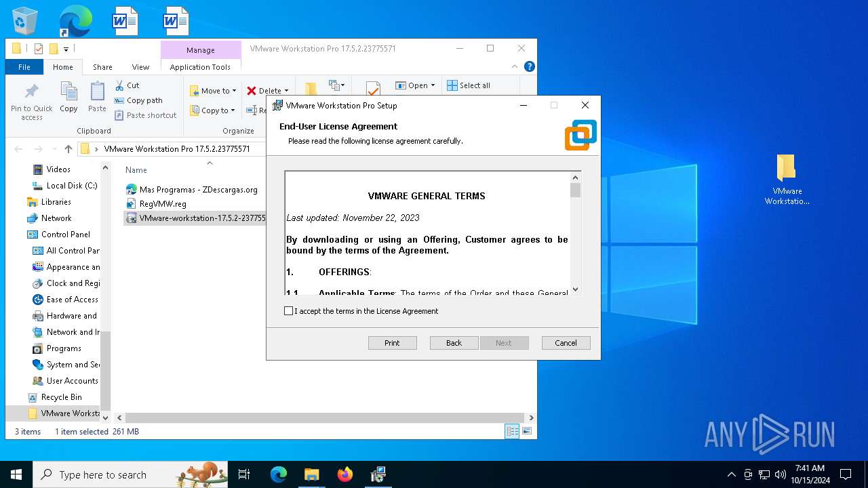Collapse the ribbon with the chevron
This screenshot has height=488, width=868.
pyautogui.click(x=516, y=66)
